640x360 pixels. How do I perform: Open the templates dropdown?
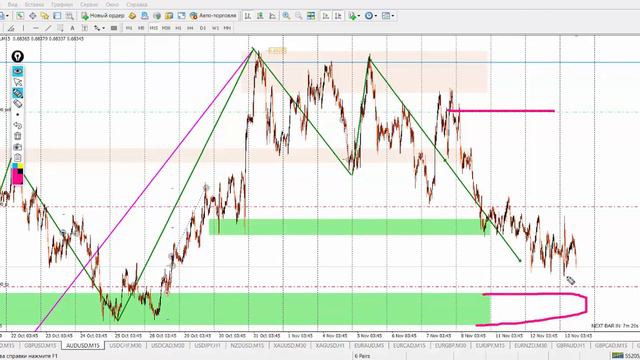click(388, 16)
